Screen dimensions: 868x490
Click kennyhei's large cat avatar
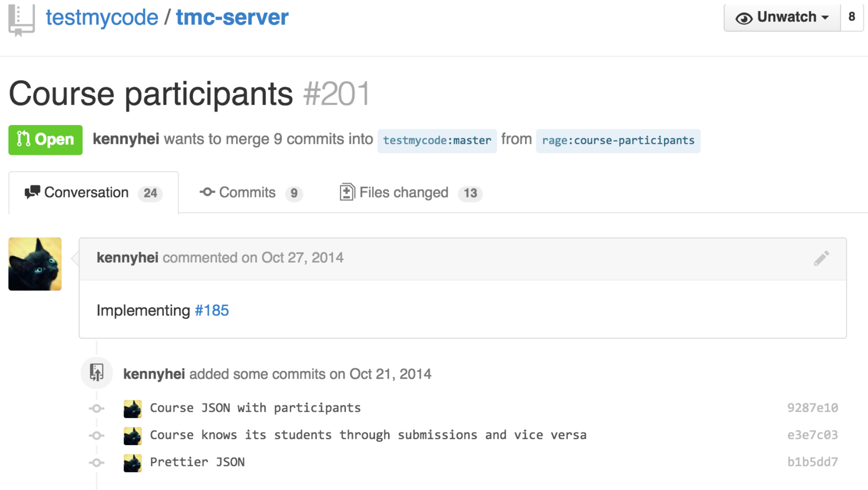point(35,264)
